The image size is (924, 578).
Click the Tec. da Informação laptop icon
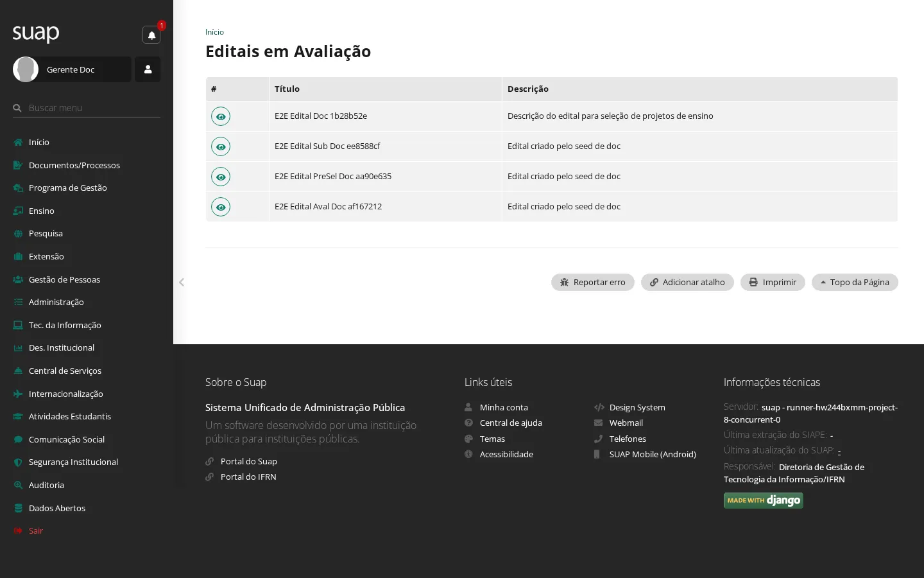pos(18,325)
